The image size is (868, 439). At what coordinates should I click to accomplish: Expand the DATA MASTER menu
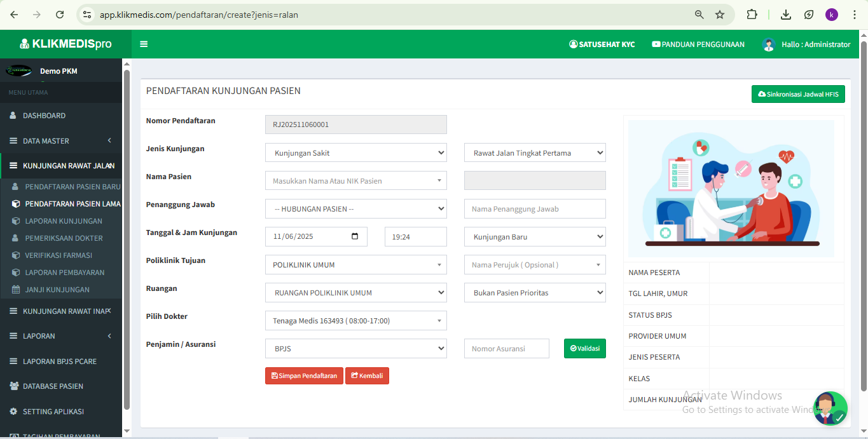61,141
